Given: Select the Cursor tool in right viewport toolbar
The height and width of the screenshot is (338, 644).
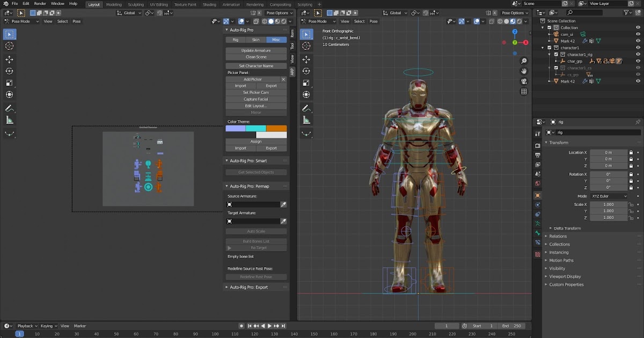Looking at the screenshot, I should pyautogui.click(x=306, y=46).
